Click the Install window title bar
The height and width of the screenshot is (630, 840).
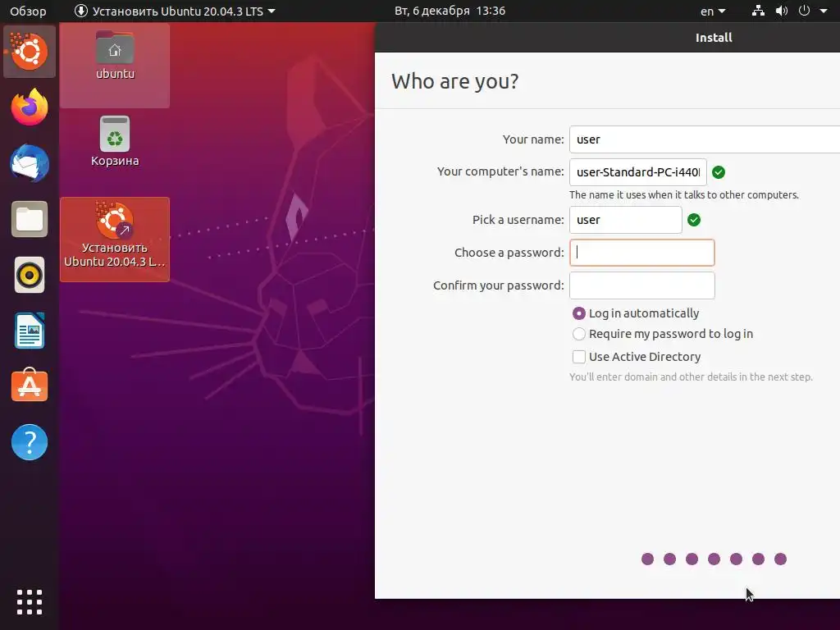pyautogui.click(x=607, y=38)
